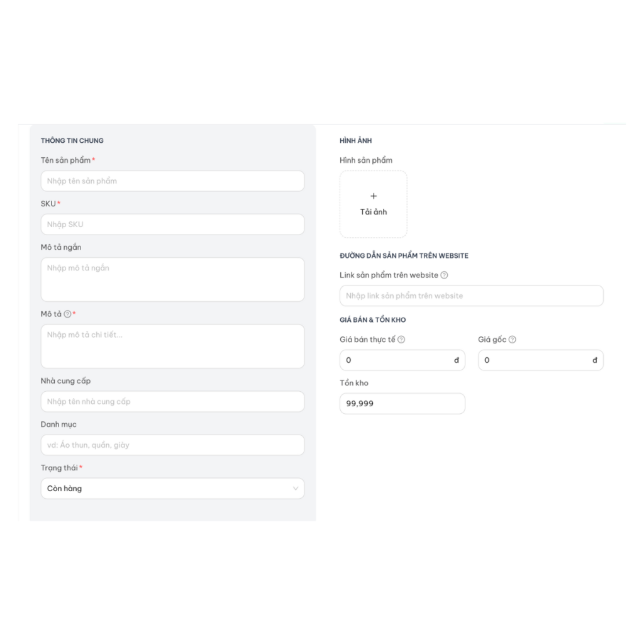
Task: Focus the Tên sản phẩm input field
Action: coord(172,181)
